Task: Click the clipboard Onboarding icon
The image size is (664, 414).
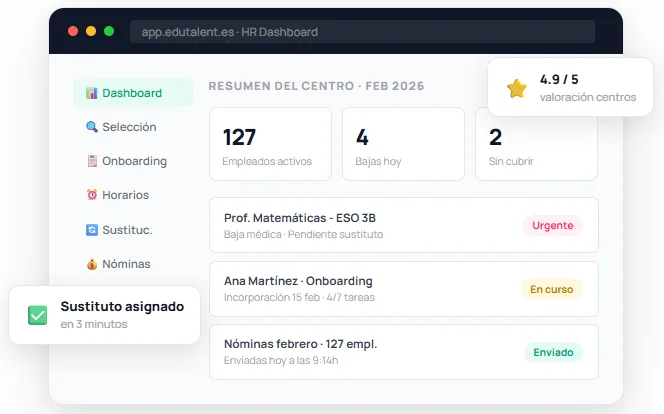Action: tap(92, 161)
